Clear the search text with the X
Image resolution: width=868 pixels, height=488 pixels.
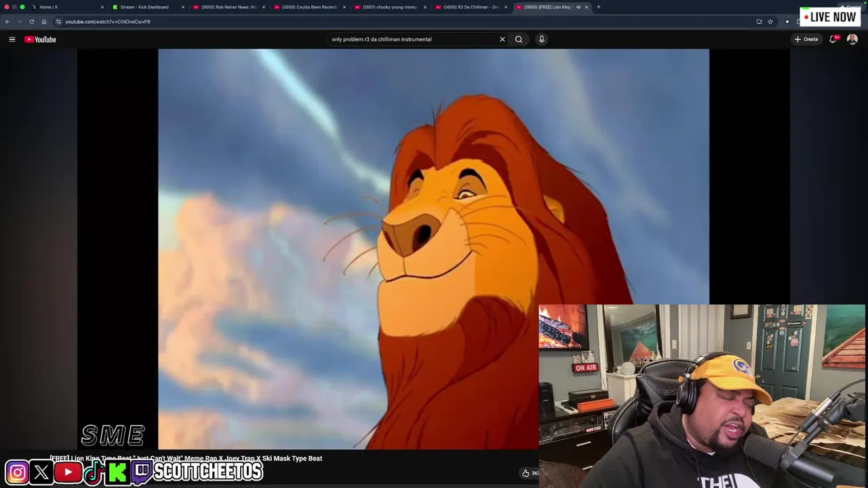(x=502, y=39)
